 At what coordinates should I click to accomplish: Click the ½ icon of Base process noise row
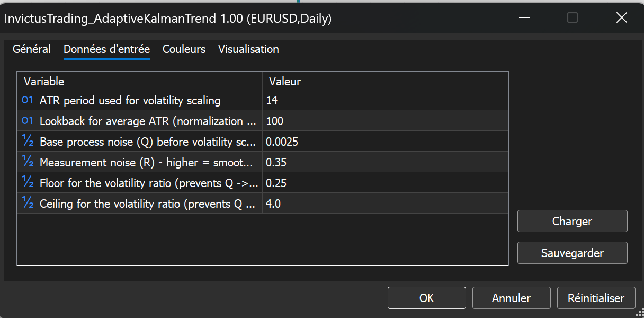coord(28,142)
